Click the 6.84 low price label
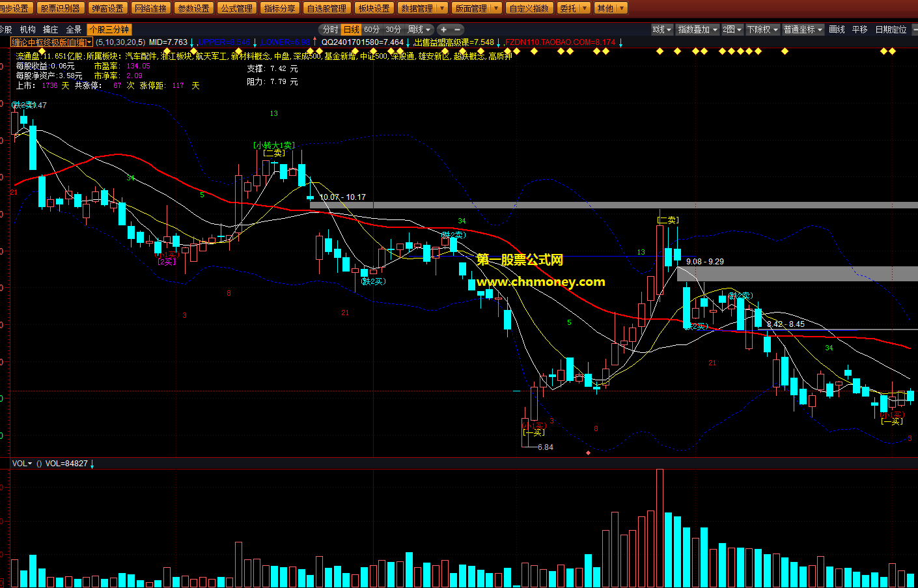 546,447
